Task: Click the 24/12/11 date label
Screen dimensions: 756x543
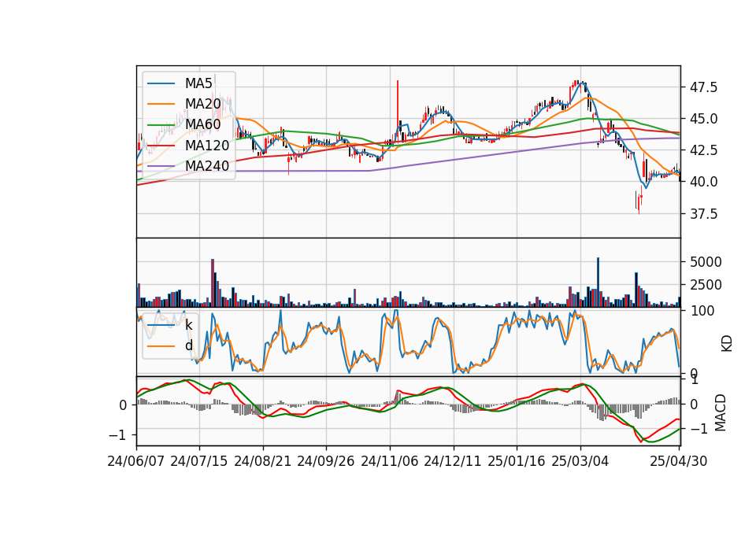Action: click(x=454, y=462)
